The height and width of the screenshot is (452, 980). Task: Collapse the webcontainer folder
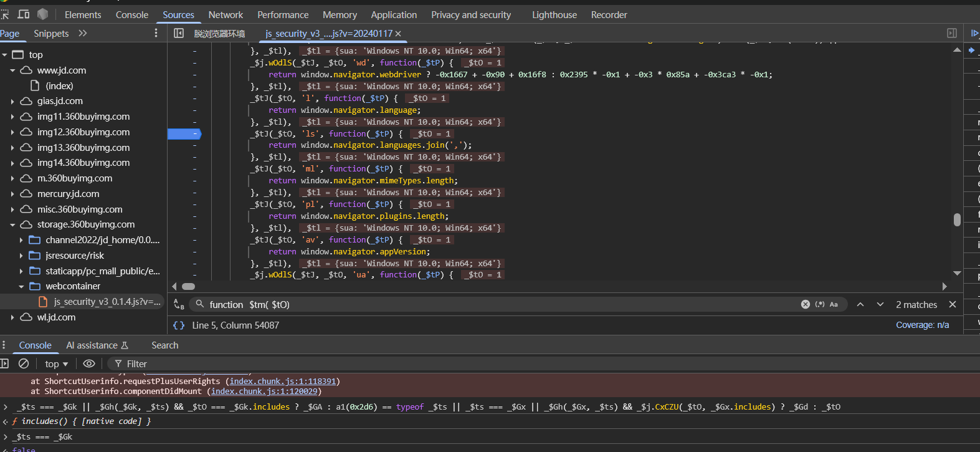coord(21,286)
